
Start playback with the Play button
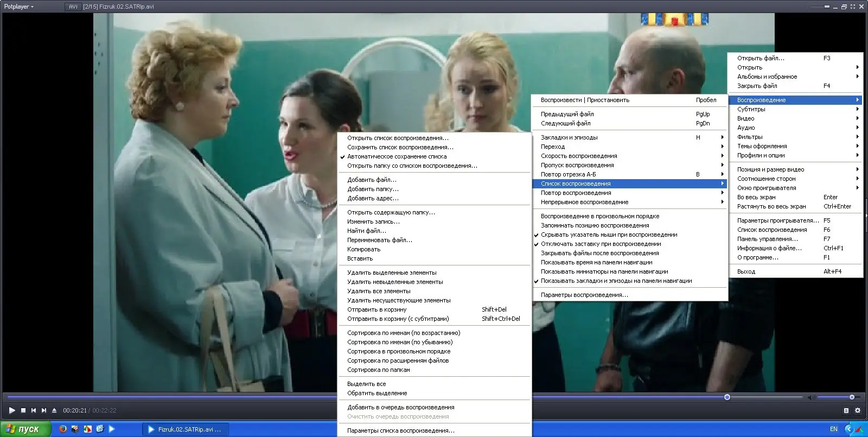[x=12, y=410]
